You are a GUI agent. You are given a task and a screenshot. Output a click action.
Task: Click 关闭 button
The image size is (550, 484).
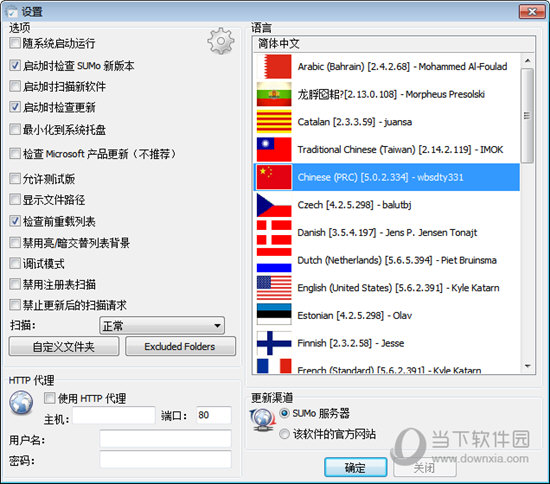(424, 467)
